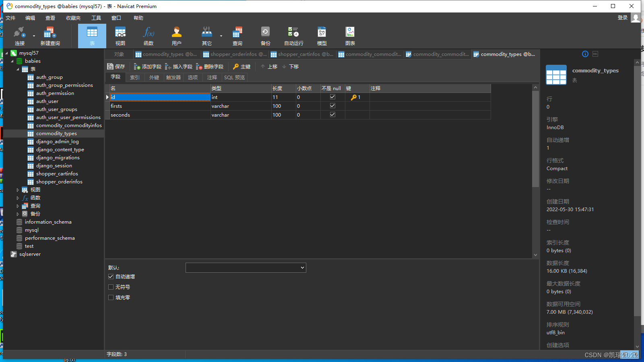The height and width of the screenshot is (362, 644).
Task: Select the information_schema database
Action: tap(48, 222)
